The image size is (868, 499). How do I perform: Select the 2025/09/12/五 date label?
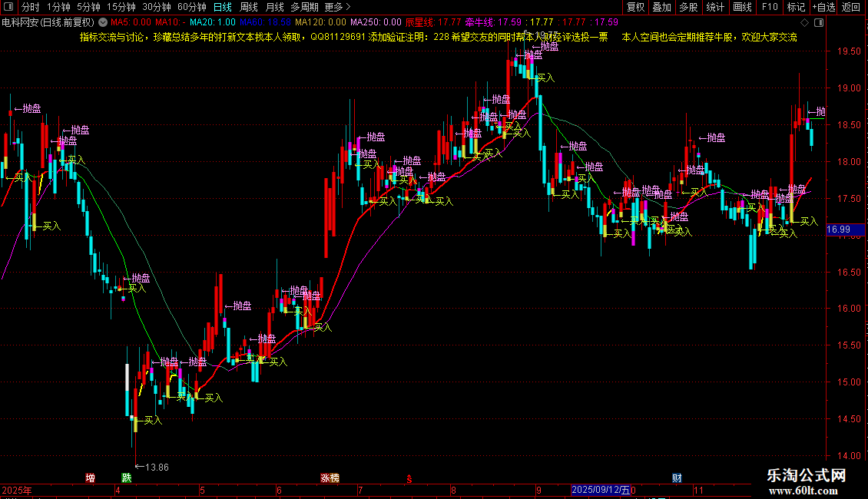pos(601,490)
